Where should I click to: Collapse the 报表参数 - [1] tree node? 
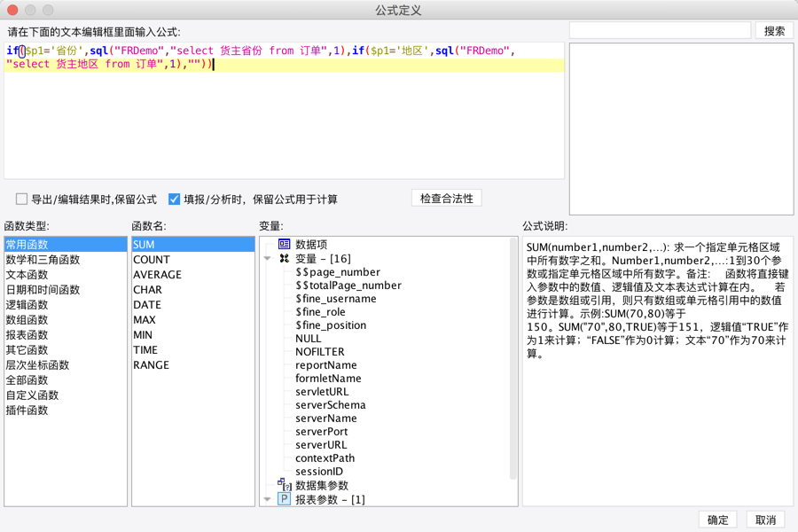coord(267,499)
